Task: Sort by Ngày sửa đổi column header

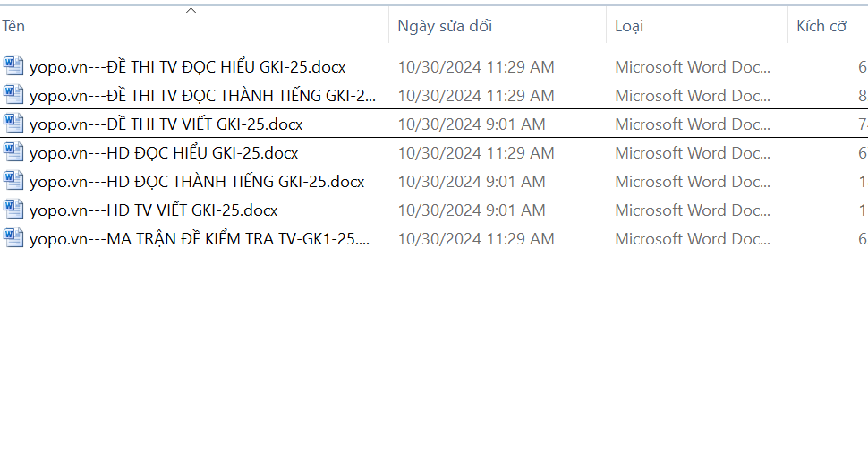Action: point(445,26)
